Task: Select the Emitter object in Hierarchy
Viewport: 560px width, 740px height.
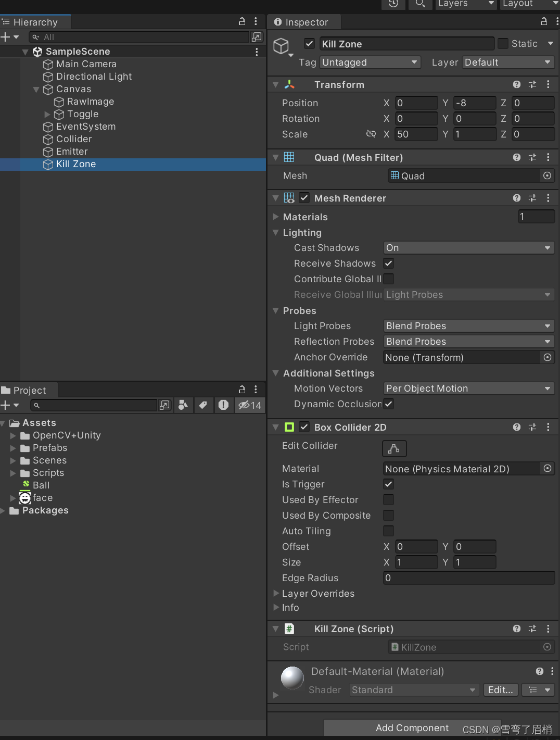Action: pos(72,152)
